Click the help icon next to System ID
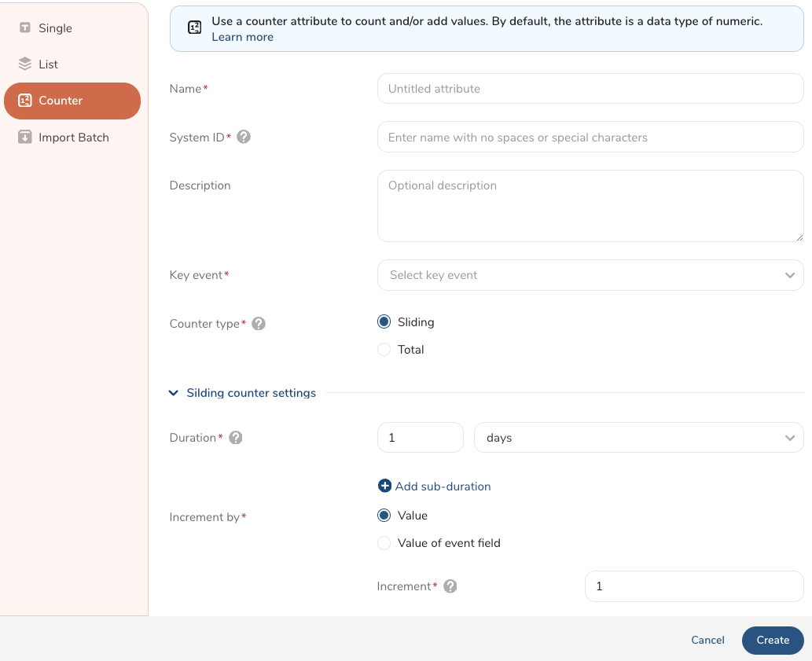The width and height of the screenshot is (812, 661). [x=244, y=137]
